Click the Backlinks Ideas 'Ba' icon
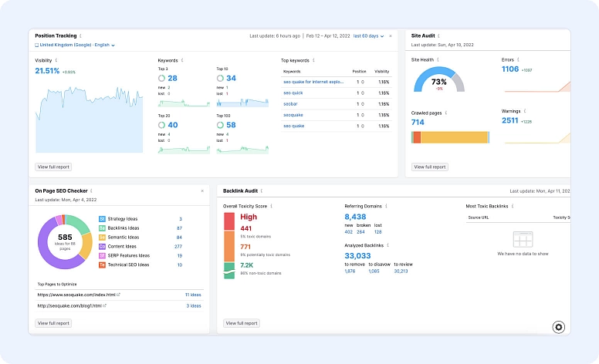 pyautogui.click(x=102, y=228)
